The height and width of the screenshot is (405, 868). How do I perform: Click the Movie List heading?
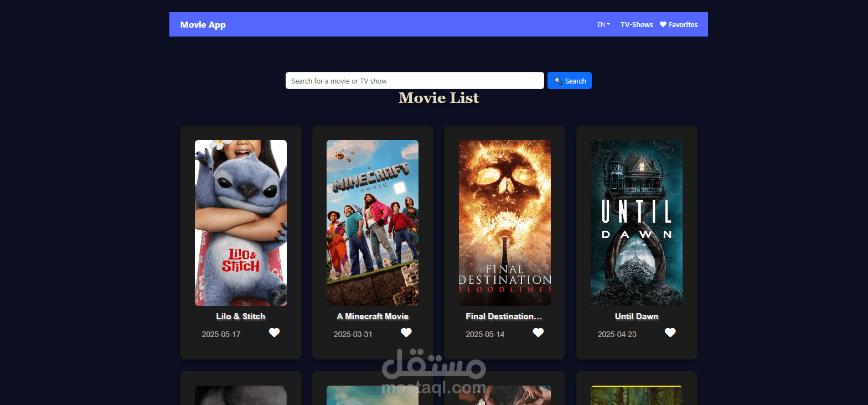(438, 98)
